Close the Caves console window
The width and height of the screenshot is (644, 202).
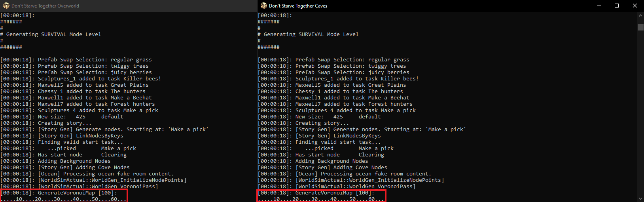click(635, 6)
